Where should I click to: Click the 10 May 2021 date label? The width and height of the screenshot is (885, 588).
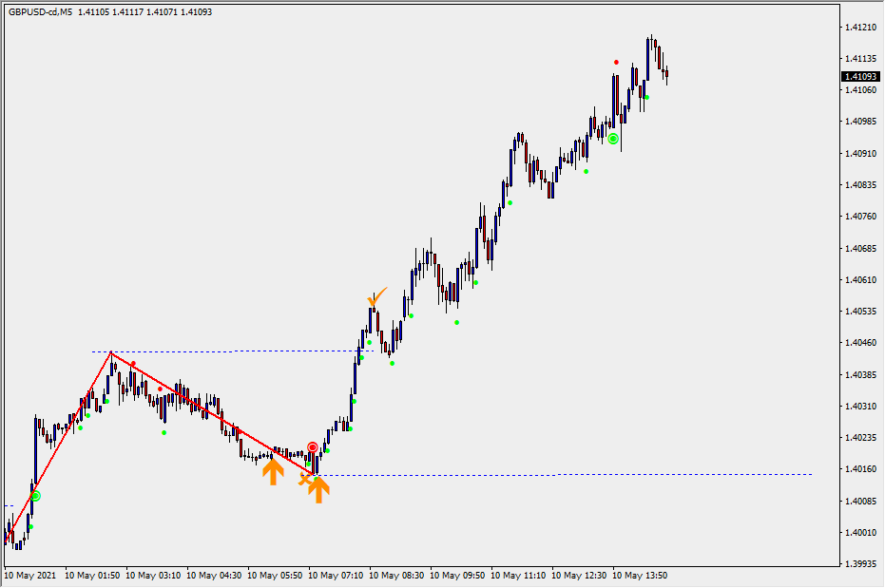[30, 576]
